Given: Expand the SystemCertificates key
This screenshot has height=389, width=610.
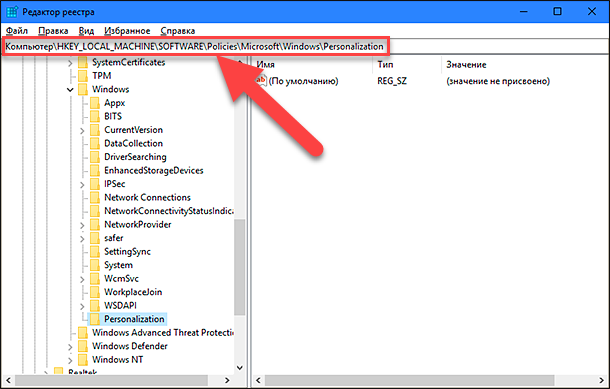Looking at the screenshot, I should (x=70, y=63).
